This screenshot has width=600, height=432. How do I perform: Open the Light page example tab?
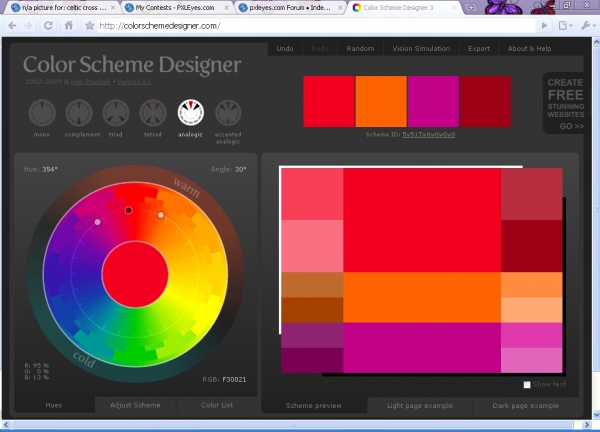[420, 405]
